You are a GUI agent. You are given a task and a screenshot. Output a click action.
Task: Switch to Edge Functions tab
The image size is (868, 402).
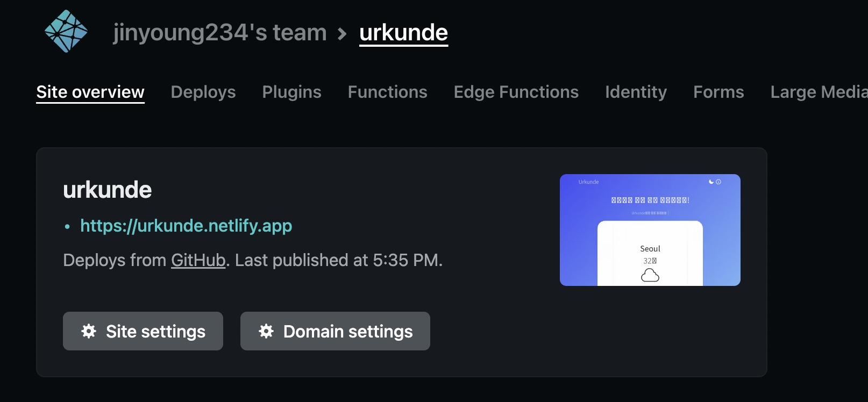(x=516, y=92)
